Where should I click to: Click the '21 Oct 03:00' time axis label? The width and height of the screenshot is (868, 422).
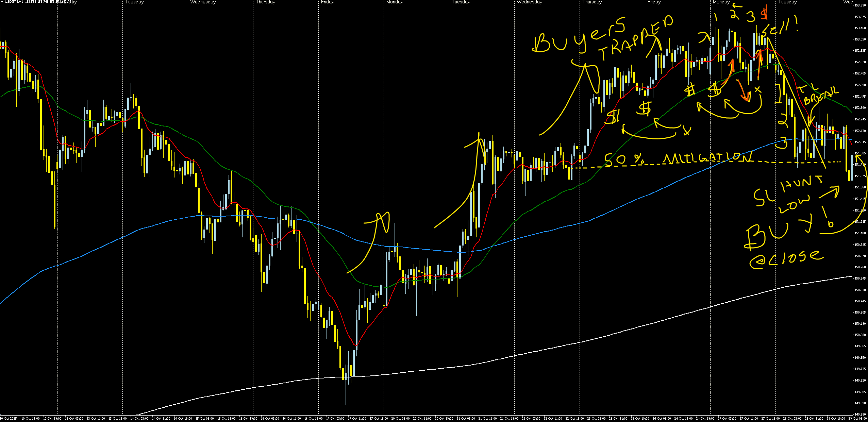click(x=466, y=419)
